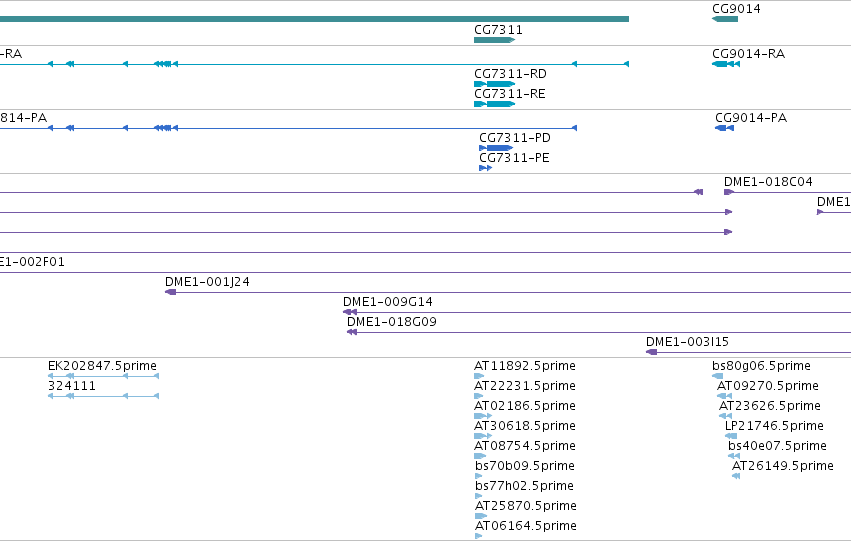Click the CG7311 gene label
The width and height of the screenshot is (851, 541).
click(x=498, y=29)
